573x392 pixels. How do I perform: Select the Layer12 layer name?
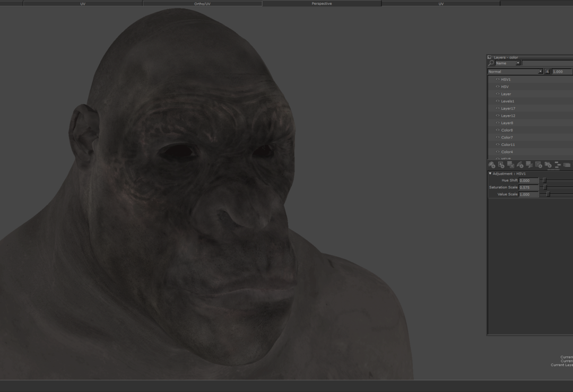pyautogui.click(x=508, y=116)
